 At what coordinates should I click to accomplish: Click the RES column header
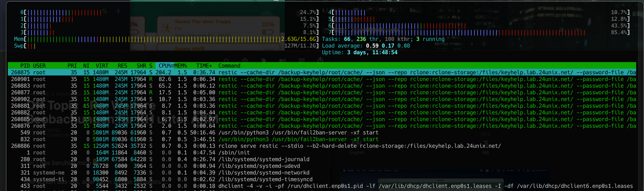[123, 66]
